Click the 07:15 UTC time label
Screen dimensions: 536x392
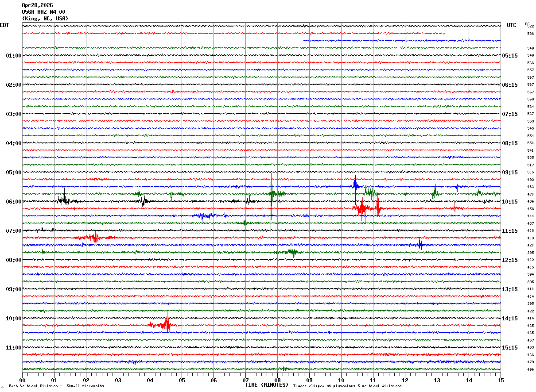click(510, 114)
